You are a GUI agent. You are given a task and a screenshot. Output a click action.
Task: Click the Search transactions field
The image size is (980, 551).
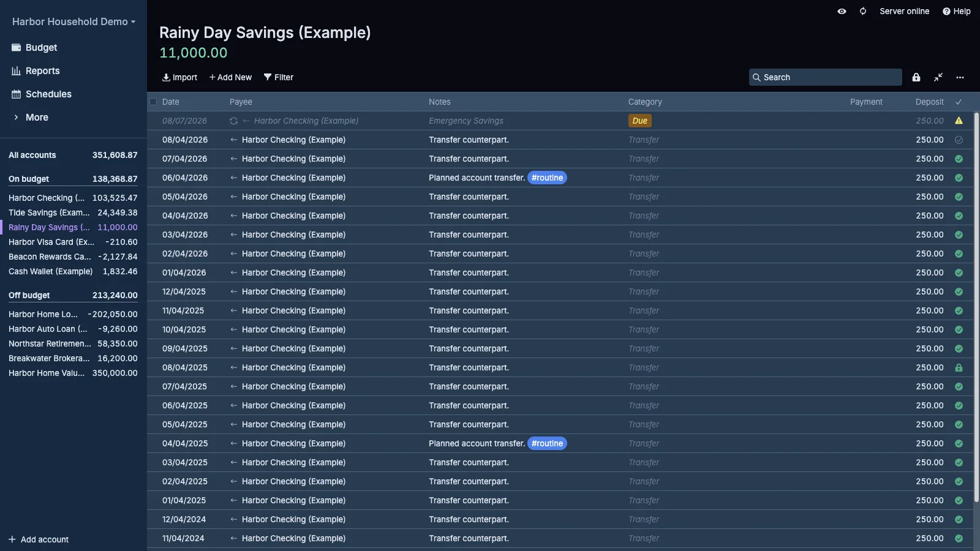coord(825,77)
